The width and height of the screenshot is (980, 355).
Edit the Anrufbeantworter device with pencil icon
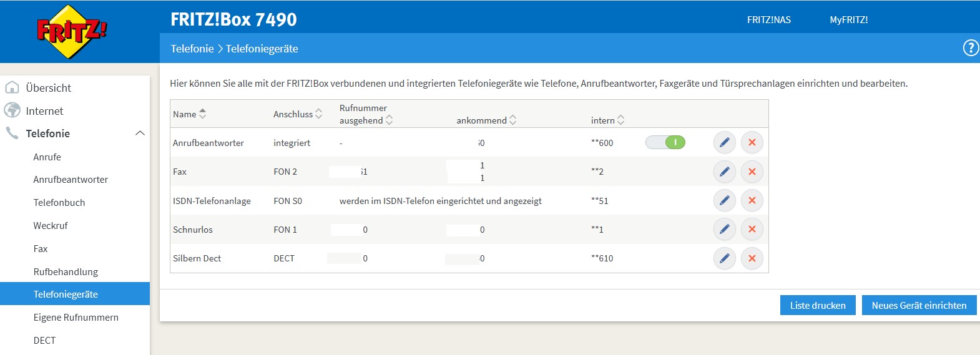click(724, 143)
